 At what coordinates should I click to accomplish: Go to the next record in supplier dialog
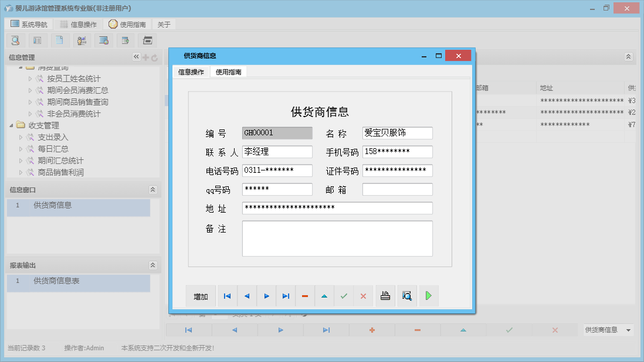pyautogui.click(x=266, y=296)
